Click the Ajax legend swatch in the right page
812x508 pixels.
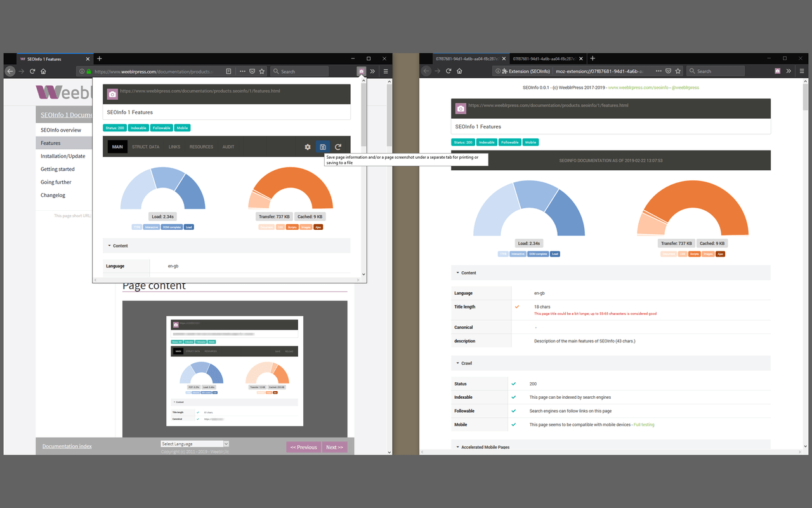[720, 254]
